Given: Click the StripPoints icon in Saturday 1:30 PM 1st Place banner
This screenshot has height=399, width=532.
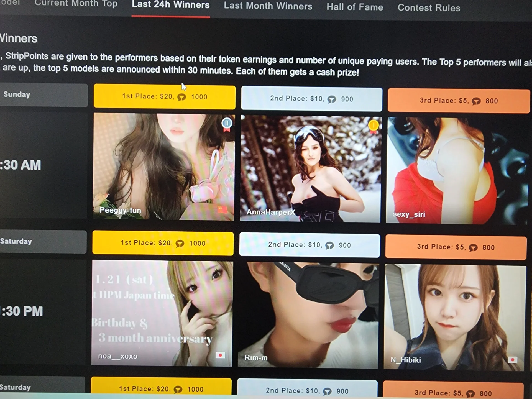Looking at the screenshot, I should [x=180, y=244].
